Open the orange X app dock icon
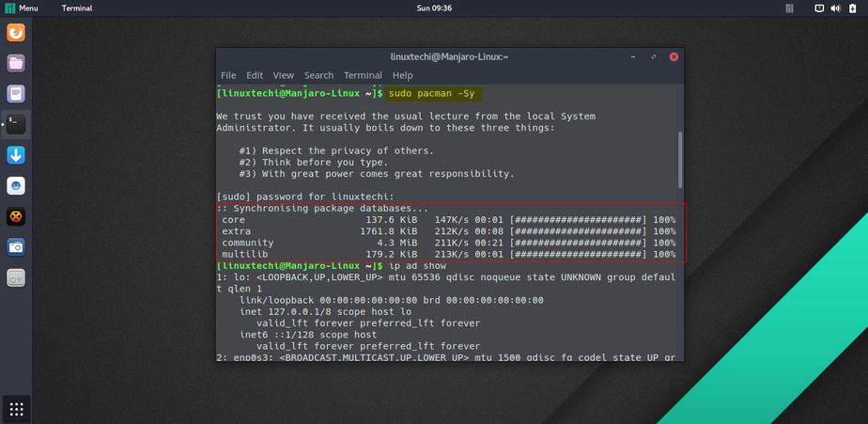Screen dimensions: 868x424 click(16, 216)
